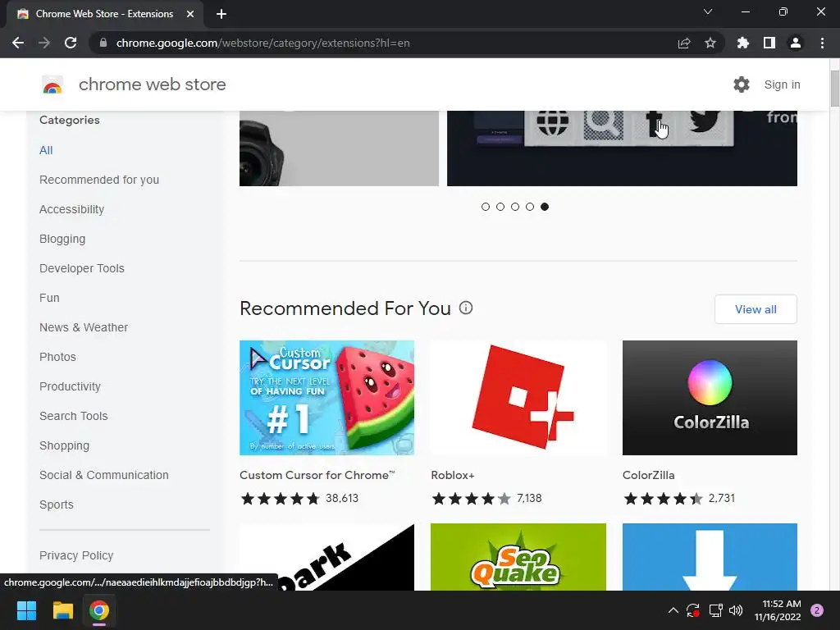Select the Developer Tools category

tap(82, 268)
